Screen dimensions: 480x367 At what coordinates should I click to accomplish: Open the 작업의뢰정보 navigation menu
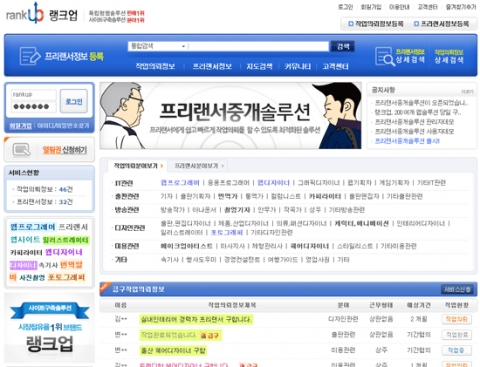click(155, 66)
